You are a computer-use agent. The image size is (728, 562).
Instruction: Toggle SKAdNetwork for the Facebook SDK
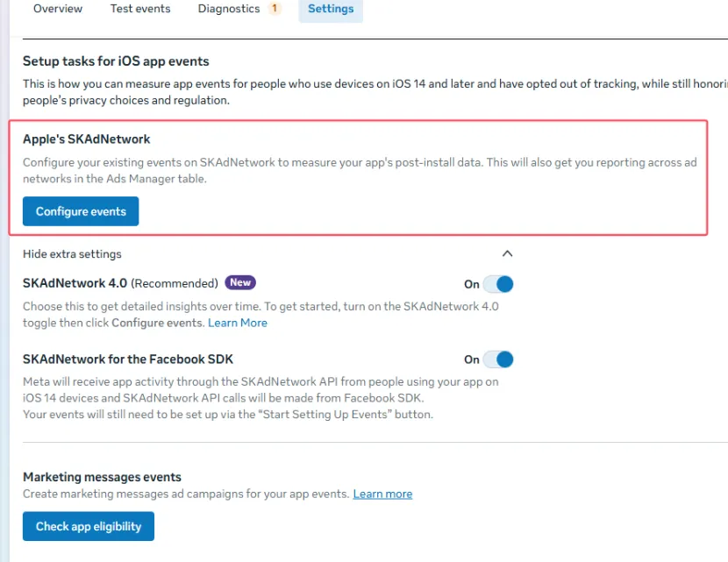click(497, 359)
